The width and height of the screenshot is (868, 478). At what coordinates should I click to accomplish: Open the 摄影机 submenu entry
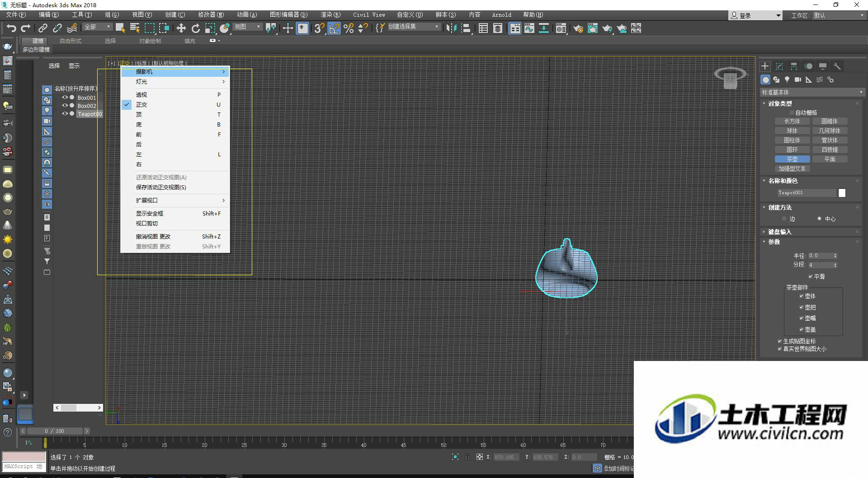click(x=175, y=72)
